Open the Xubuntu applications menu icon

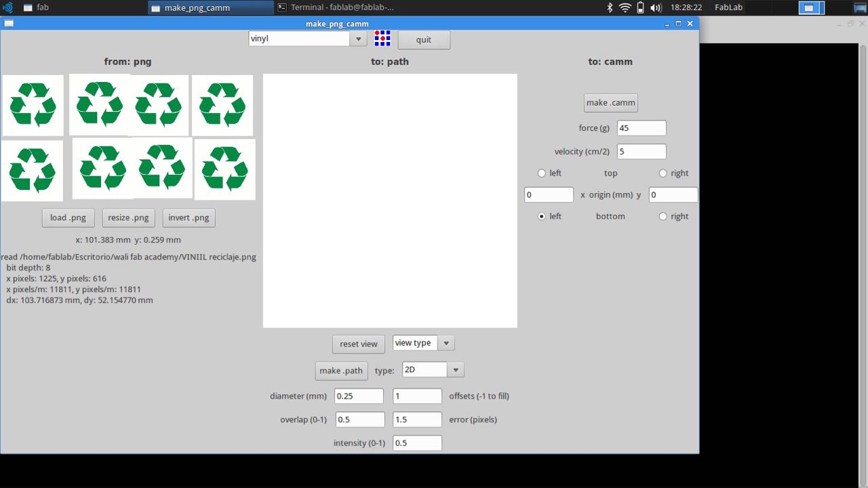click(7, 7)
